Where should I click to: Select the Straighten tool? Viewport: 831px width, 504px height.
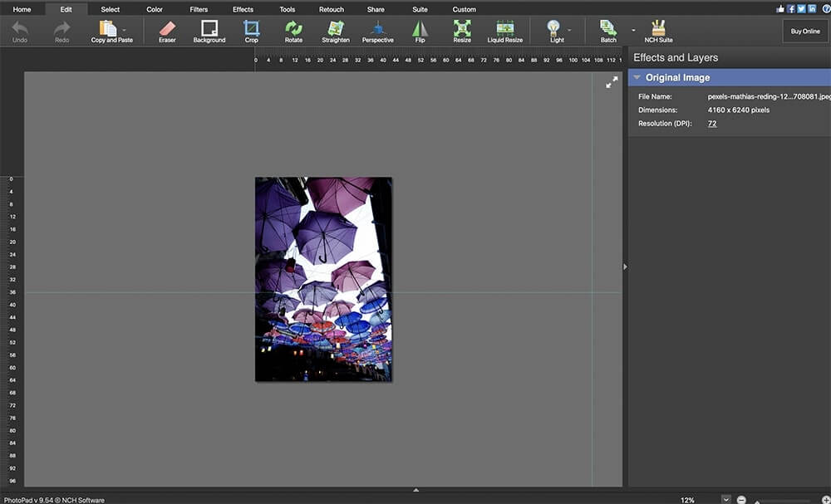(336, 32)
